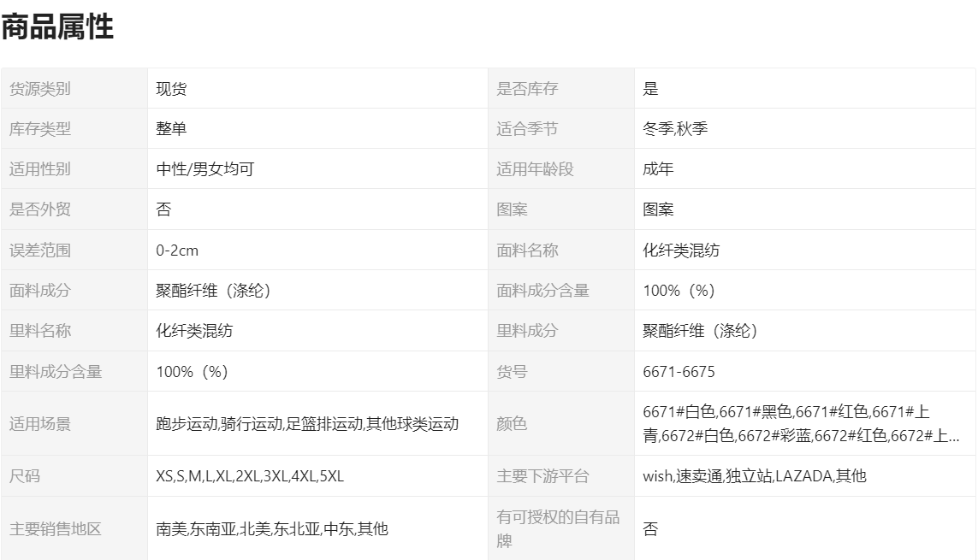Click the 适用年龄段 value 成年
The width and height of the screenshot is (978, 560).
coord(658,169)
